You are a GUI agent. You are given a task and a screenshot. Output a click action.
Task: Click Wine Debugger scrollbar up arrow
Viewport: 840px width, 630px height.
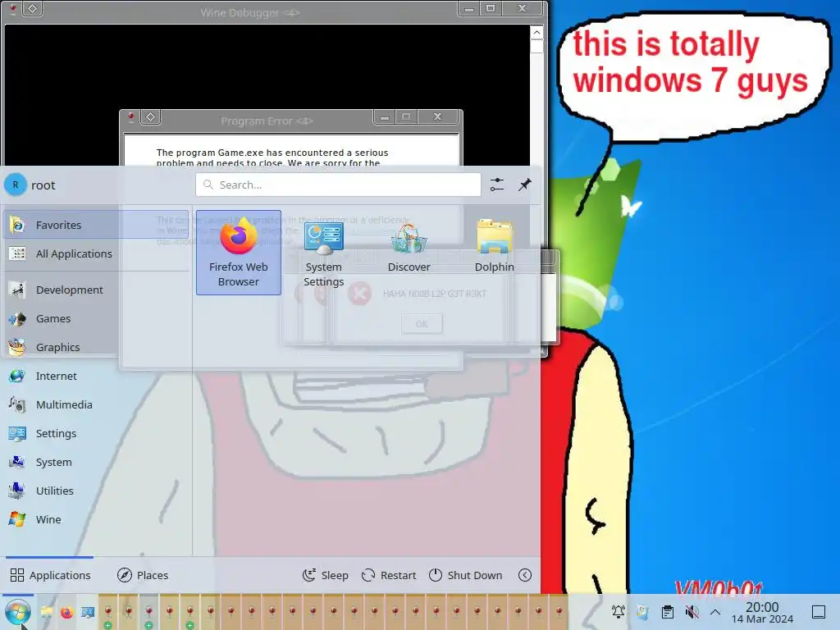click(x=536, y=33)
